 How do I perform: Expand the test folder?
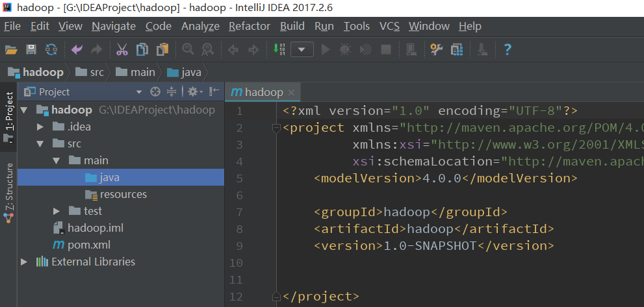[x=57, y=211]
